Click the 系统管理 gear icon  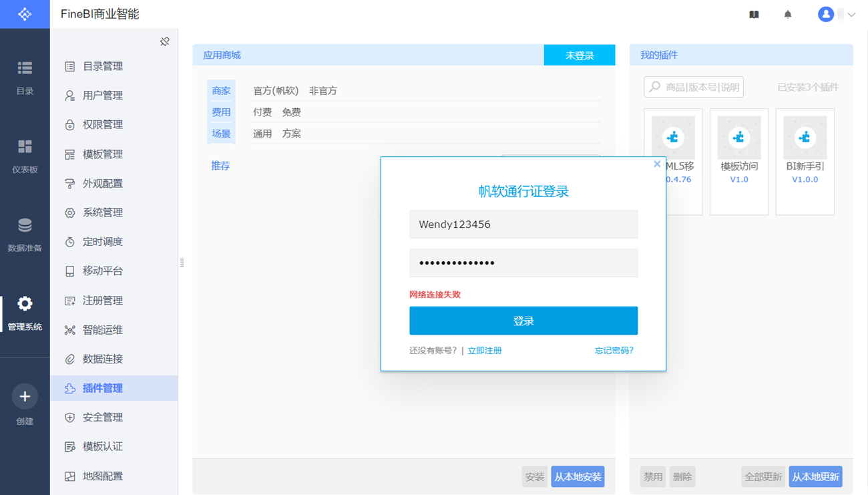69,212
